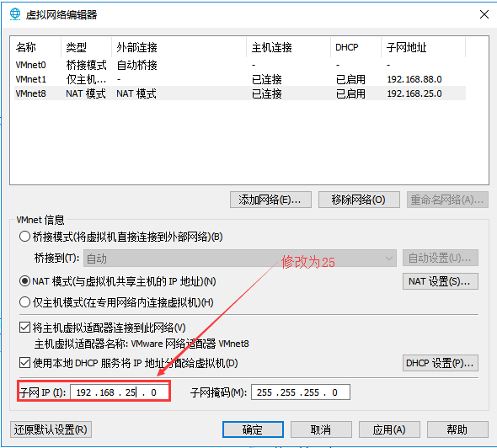Click the Virtual Network Editor globe icon

point(15,14)
